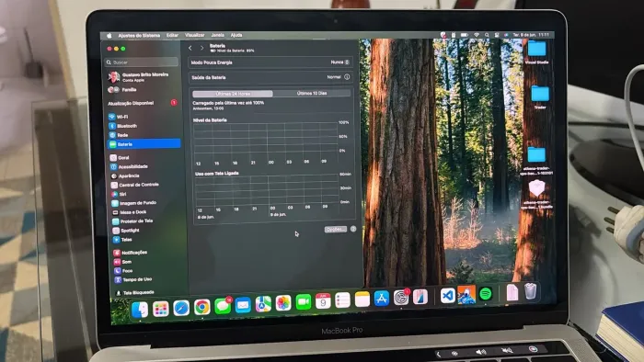644x362 pixels.
Task: Open Messages from the Dock
Action: click(x=223, y=306)
